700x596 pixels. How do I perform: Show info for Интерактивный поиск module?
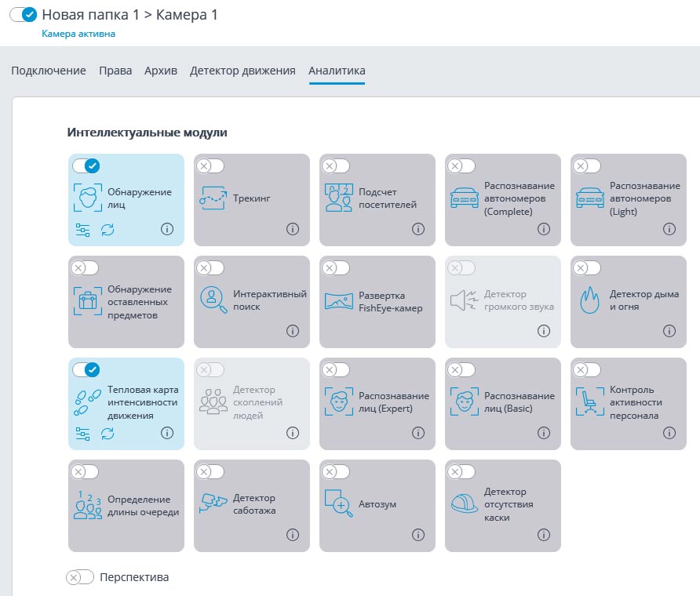click(293, 331)
